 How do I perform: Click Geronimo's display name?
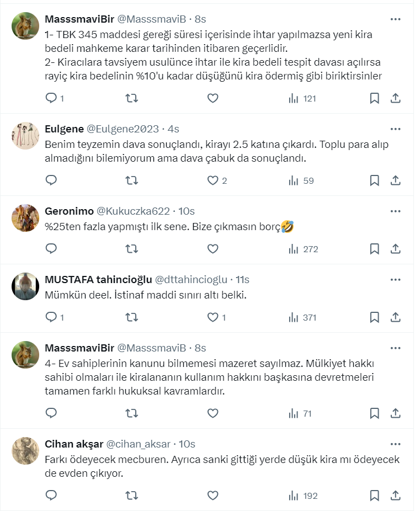[x=69, y=211]
